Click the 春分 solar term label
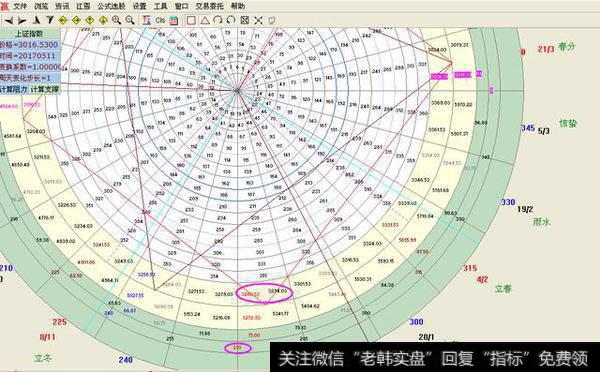The height and width of the screenshot is (372, 600). point(567,47)
